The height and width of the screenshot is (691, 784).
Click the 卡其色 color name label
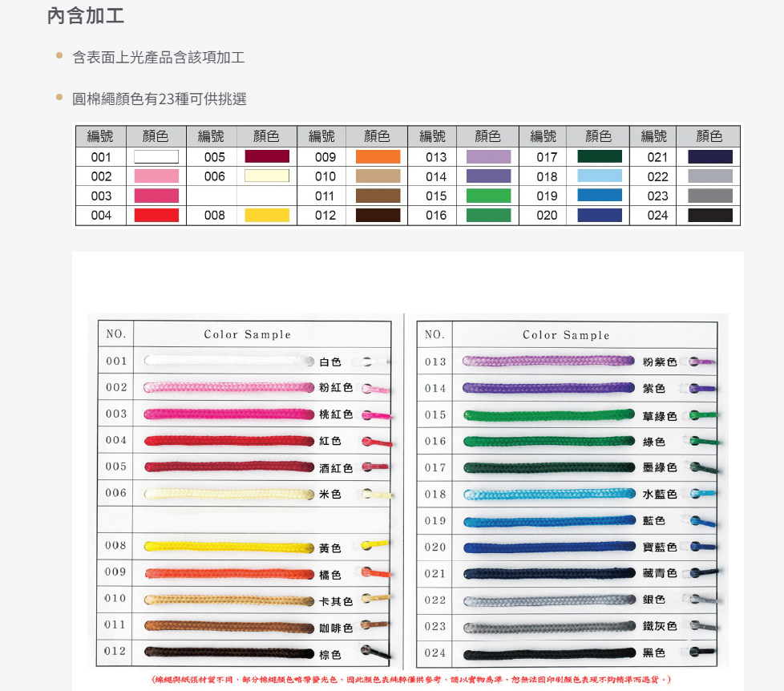336,601
